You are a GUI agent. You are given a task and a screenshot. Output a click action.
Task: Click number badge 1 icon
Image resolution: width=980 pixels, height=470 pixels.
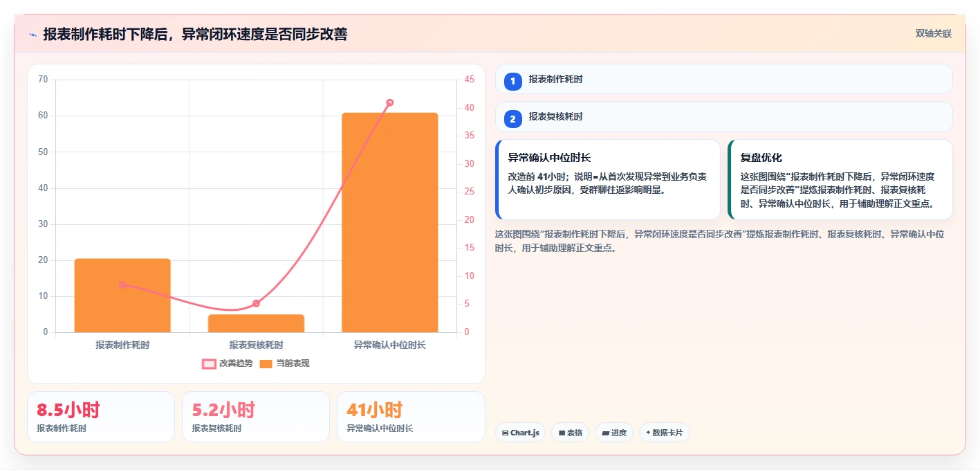pos(512,82)
